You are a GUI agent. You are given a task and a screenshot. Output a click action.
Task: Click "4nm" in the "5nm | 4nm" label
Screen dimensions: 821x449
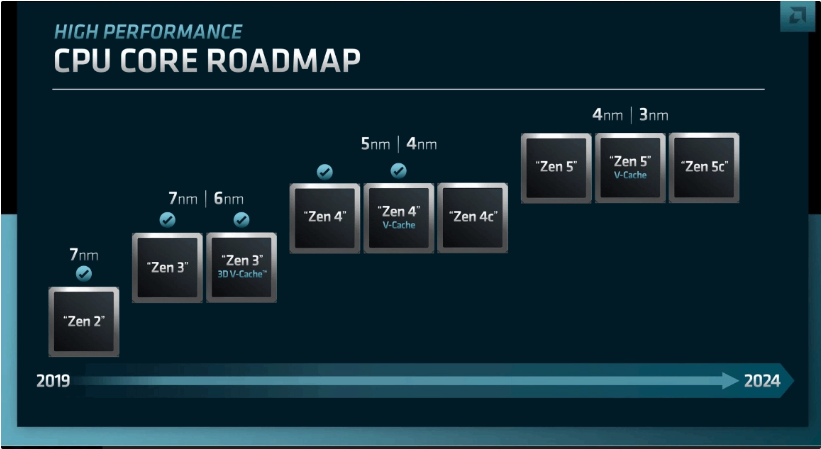tap(421, 144)
